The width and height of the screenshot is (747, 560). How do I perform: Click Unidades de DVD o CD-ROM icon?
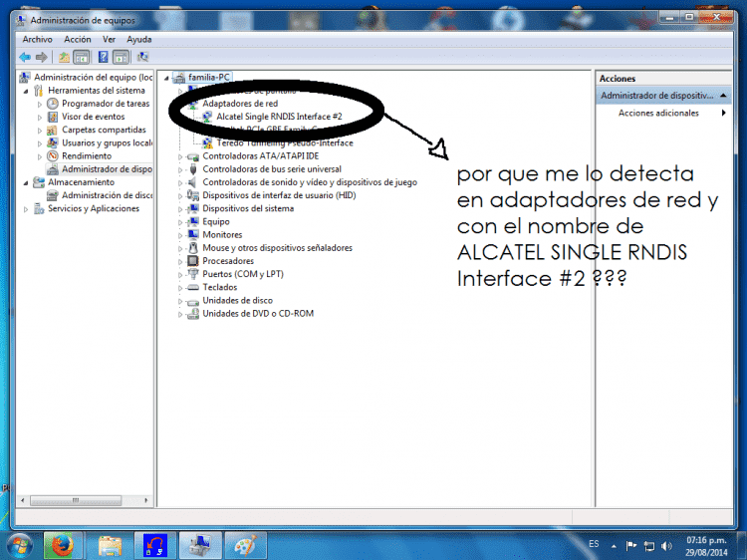[x=192, y=314]
